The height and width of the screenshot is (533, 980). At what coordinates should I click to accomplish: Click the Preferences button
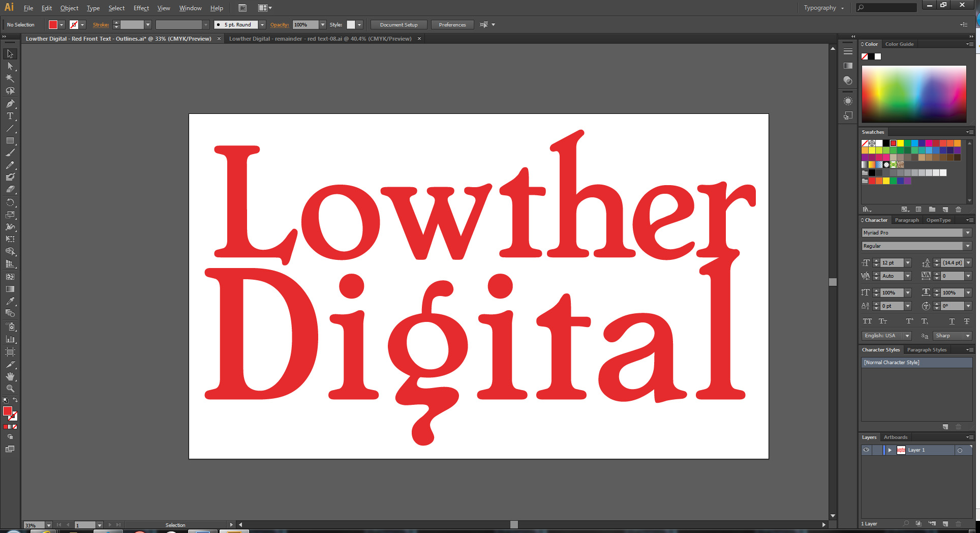[x=452, y=25]
